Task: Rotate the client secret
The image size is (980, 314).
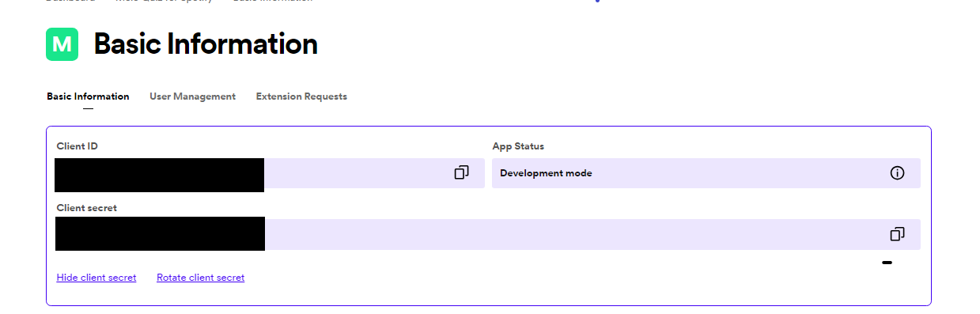Action: coord(200,278)
